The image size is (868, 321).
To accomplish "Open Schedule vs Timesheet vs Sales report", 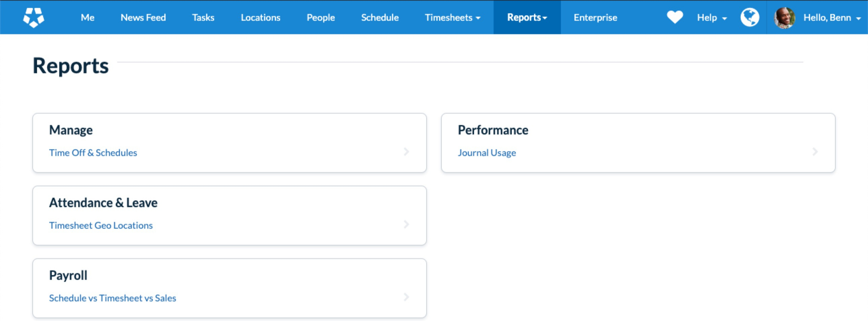I will [112, 298].
